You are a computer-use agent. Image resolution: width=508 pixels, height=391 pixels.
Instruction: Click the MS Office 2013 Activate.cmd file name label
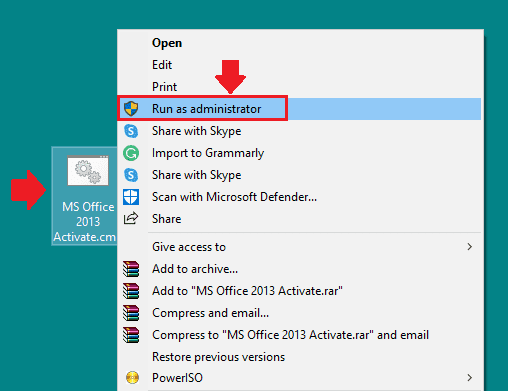click(85, 222)
